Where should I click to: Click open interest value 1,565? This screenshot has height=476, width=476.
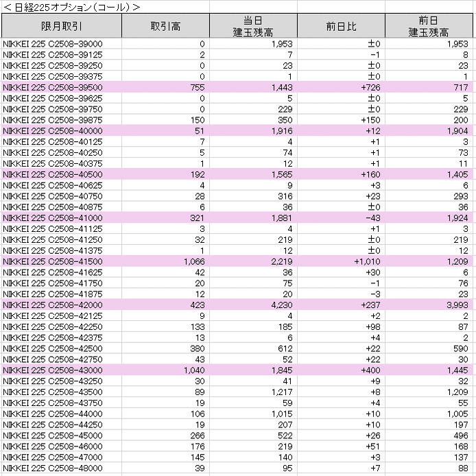click(282, 174)
